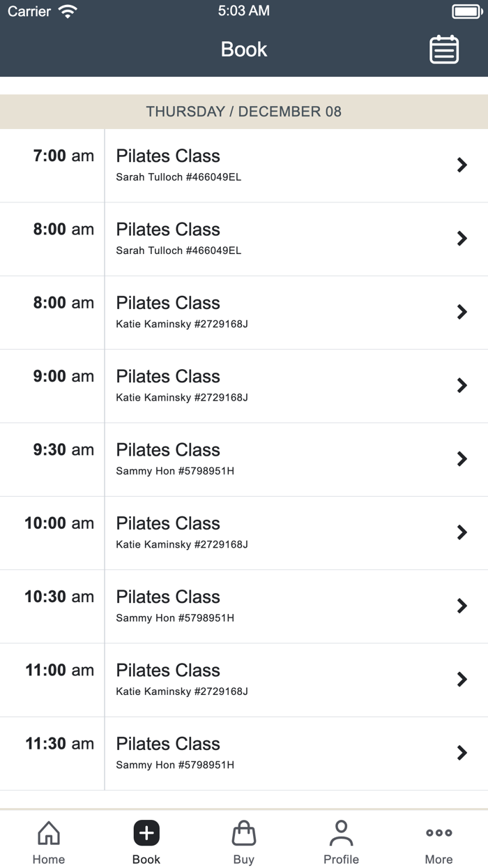Tap the Book plus icon in navigation bar
Screen dimensions: 488x868
(x=146, y=832)
